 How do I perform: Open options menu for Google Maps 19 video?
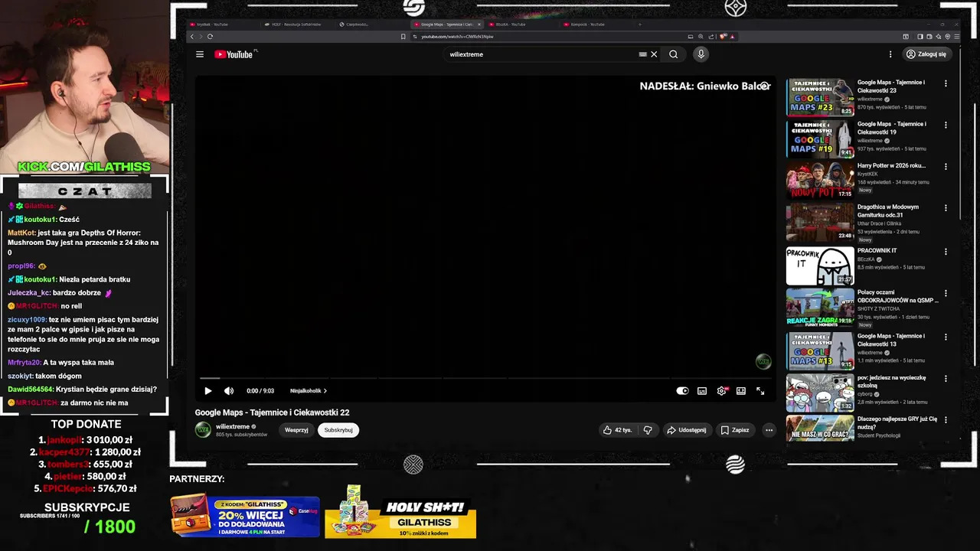pos(946,125)
